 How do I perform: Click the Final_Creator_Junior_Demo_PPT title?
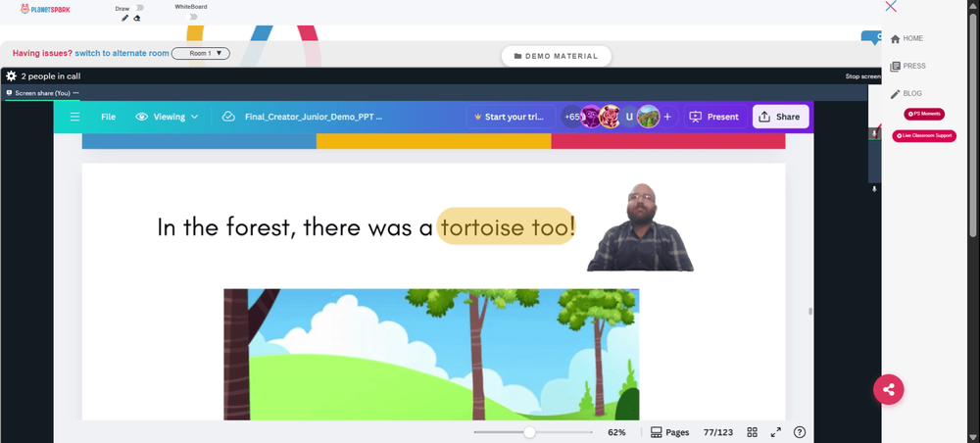(314, 117)
